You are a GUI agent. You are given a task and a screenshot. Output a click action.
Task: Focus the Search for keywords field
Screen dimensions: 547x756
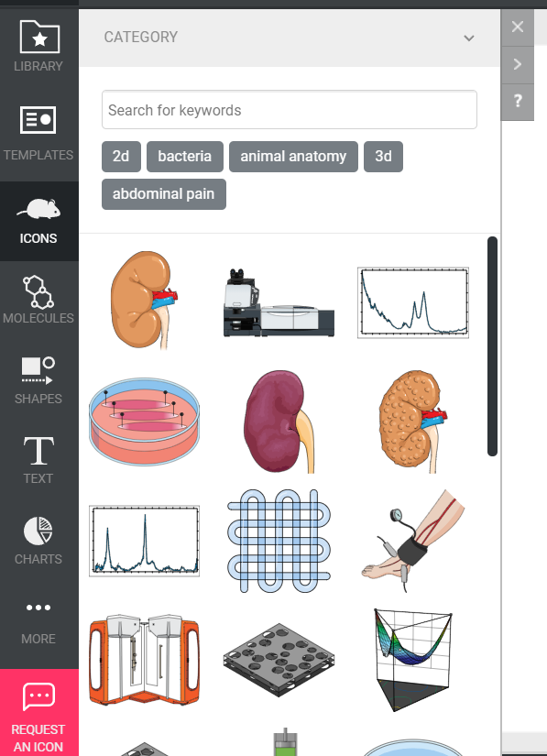coord(290,110)
